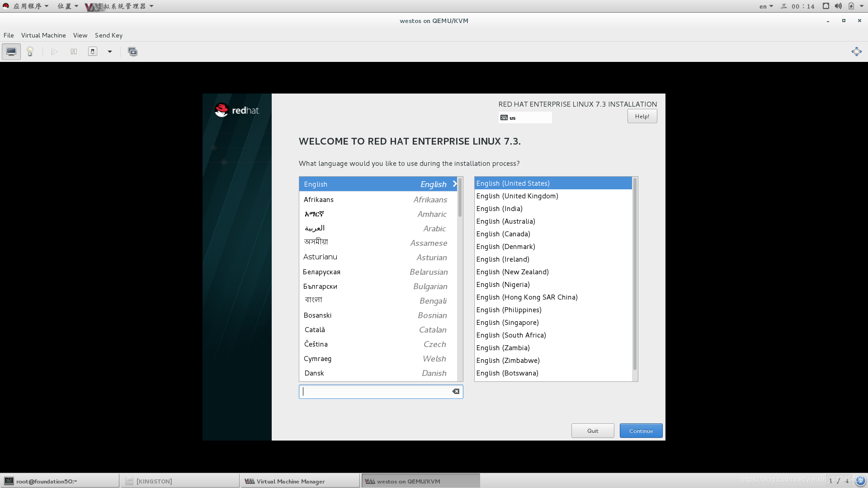Open the virtual system manager top-bar menu
This screenshot has height=488, width=868.
[120, 6]
